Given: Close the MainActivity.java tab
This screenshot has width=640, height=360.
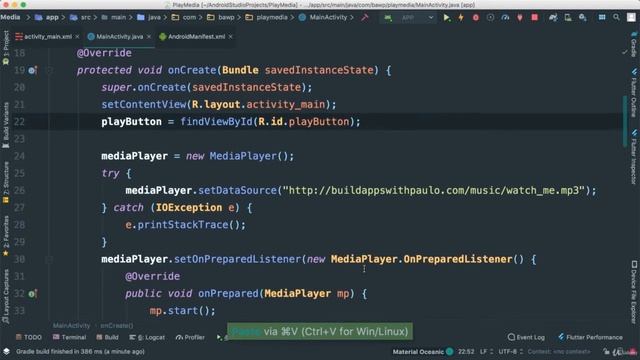Looking at the screenshot, I should click(149, 37).
